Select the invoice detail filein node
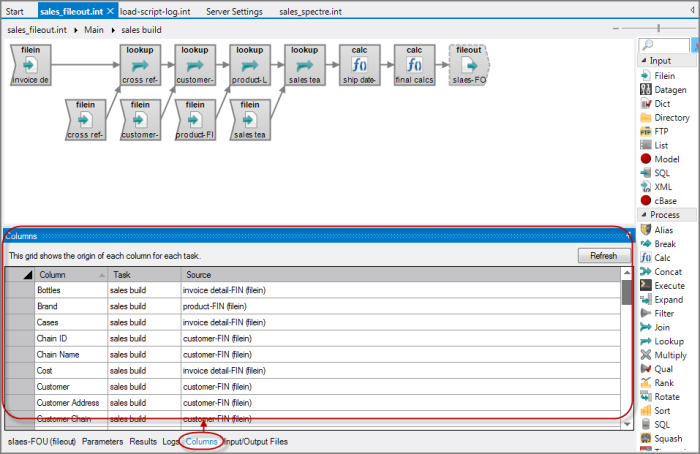 pos(30,65)
